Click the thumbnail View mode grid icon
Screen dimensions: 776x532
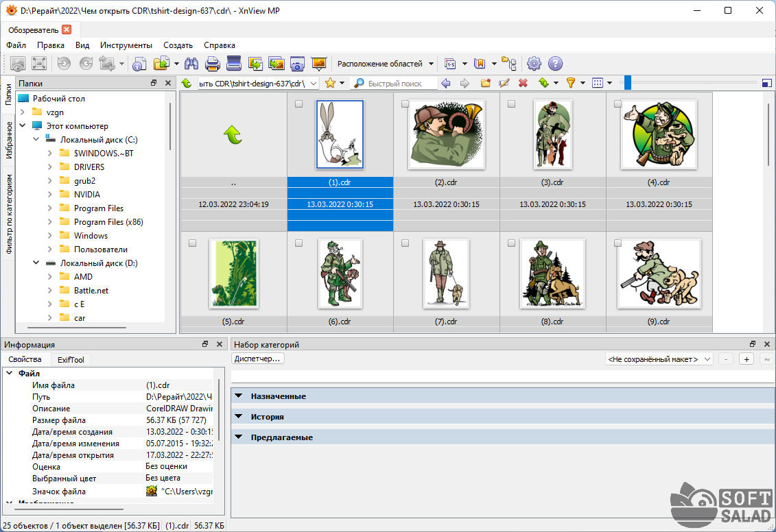[598, 83]
